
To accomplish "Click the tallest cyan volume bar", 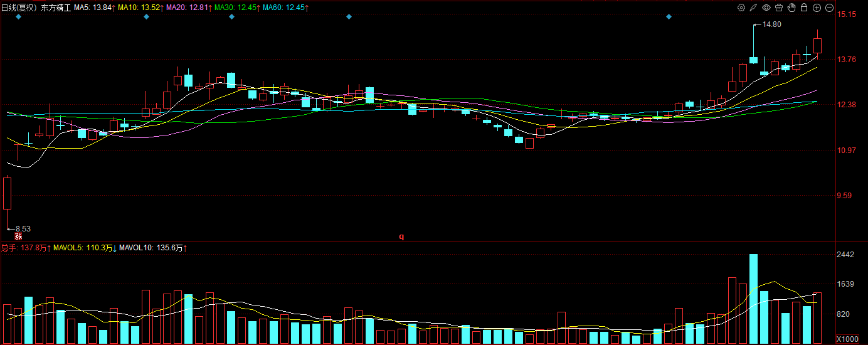I will tap(753, 299).
